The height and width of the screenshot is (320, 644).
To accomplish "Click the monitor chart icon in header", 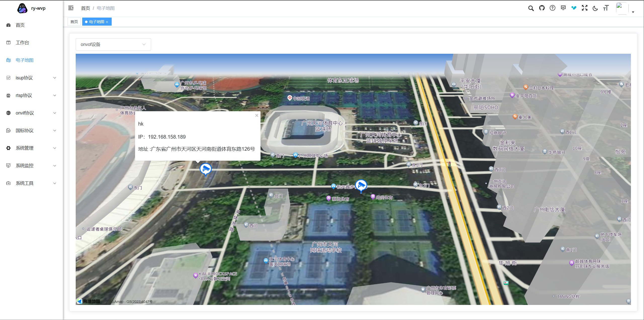I will tap(563, 8).
